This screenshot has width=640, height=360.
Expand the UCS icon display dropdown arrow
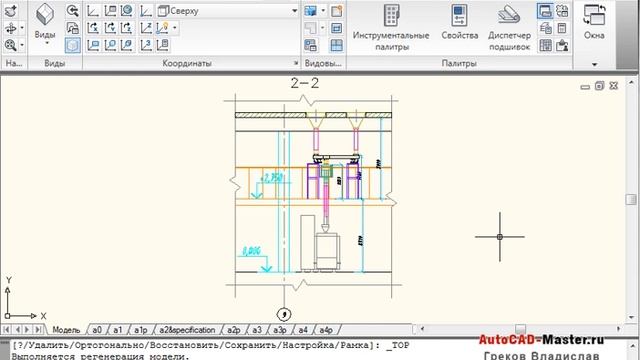coord(175,28)
